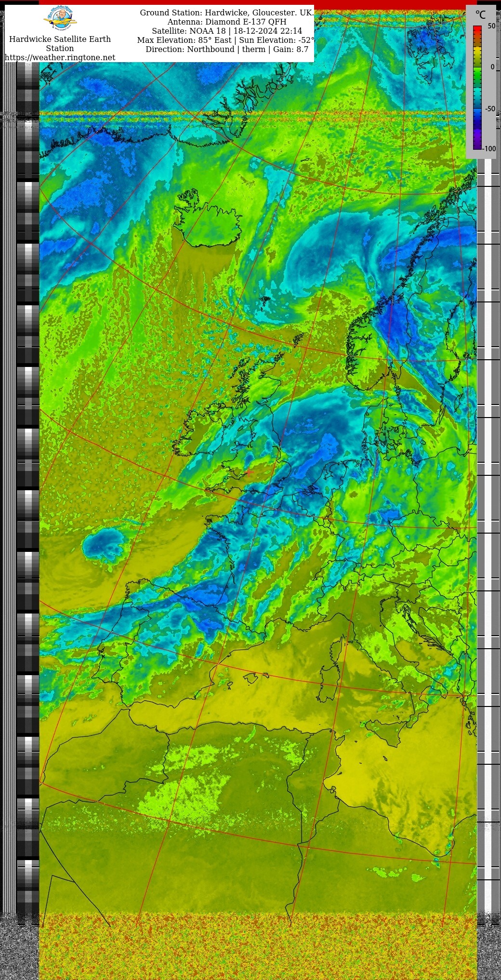Image resolution: width=501 pixels, height=980 pixels.
Task: Click the 50 label on temperature legend
Action: tap(491, 26)
